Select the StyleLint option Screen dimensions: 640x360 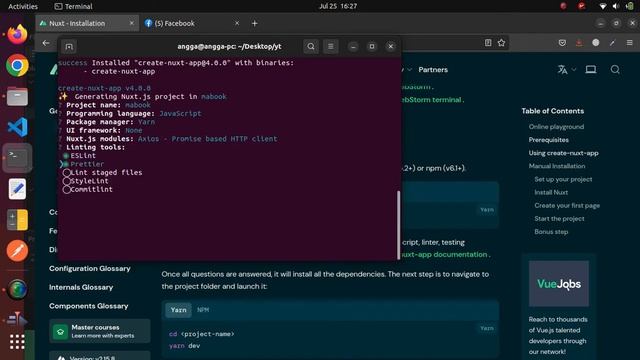[86, 181]
